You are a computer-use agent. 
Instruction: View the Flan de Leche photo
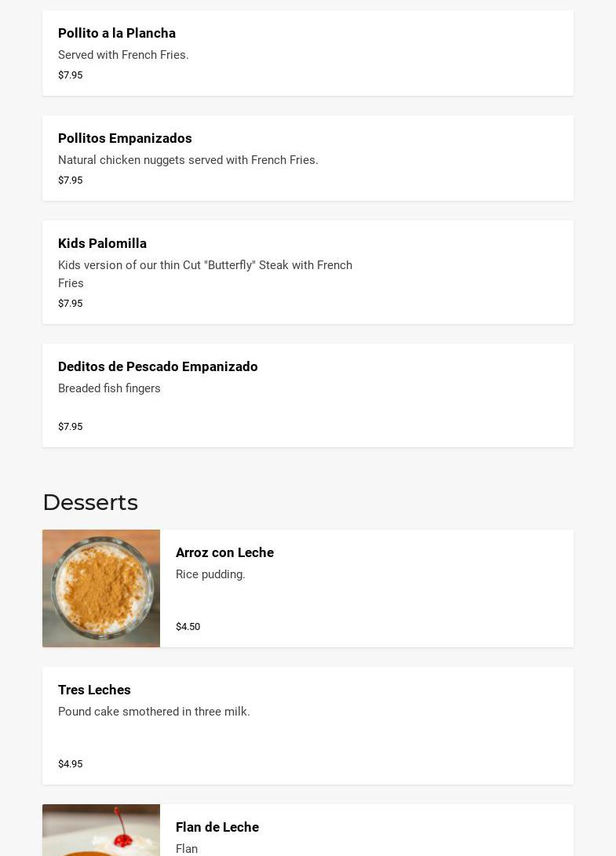(101, 832)
